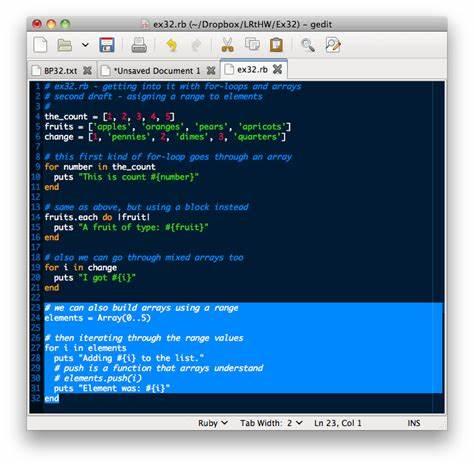
Task: Click comment 'second draft - asigning a range'
Action: click(x=153, y=97)
